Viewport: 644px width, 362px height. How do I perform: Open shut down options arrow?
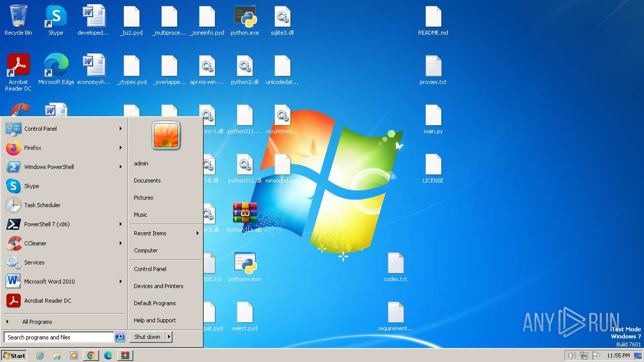coord(169,337)
